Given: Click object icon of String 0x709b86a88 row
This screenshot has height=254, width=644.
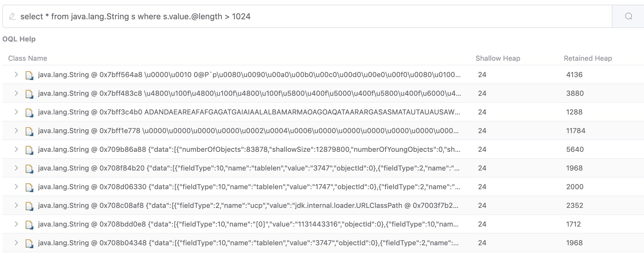Looking at the screenshot, I should (x=29, y=150).
